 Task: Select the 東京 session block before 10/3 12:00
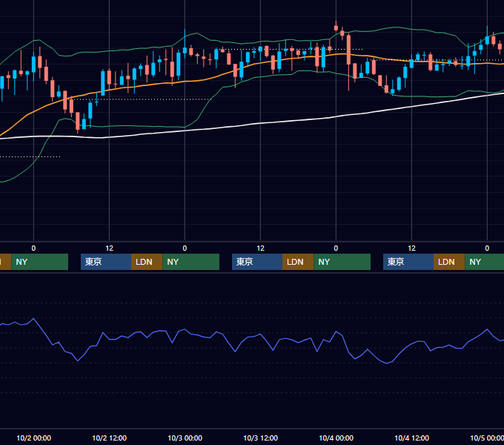point(257,262)
